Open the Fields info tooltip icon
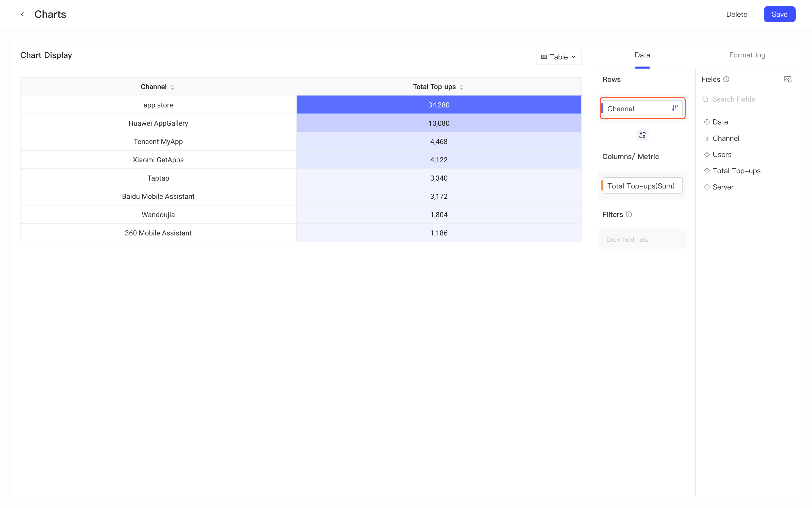The image size is (812, 508). 726,79
